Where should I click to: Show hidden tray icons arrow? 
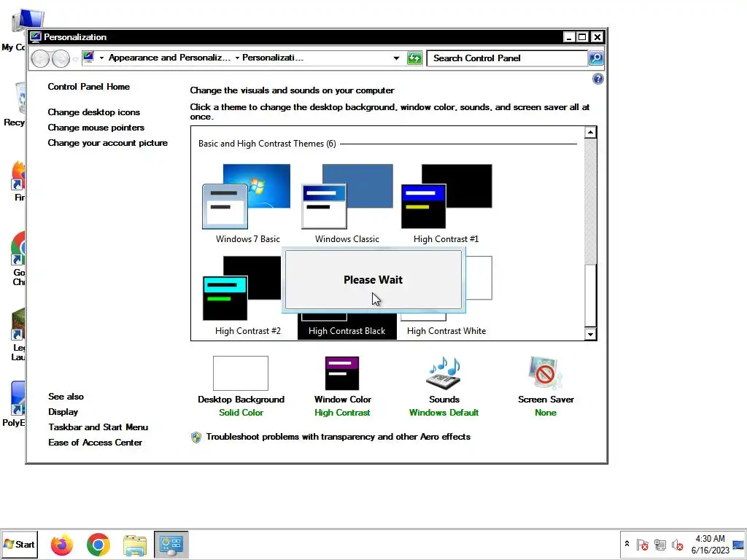click(x=627, y=544)
